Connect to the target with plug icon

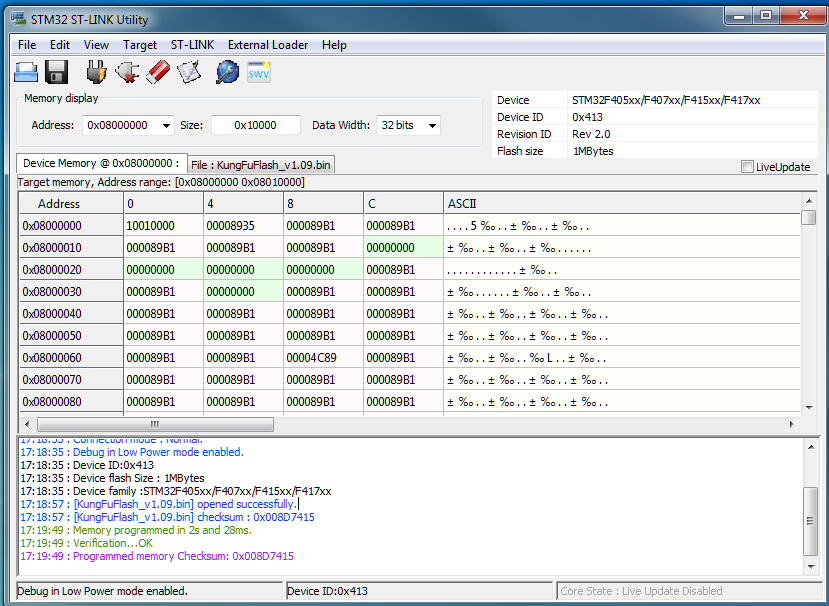pos(96,72)
